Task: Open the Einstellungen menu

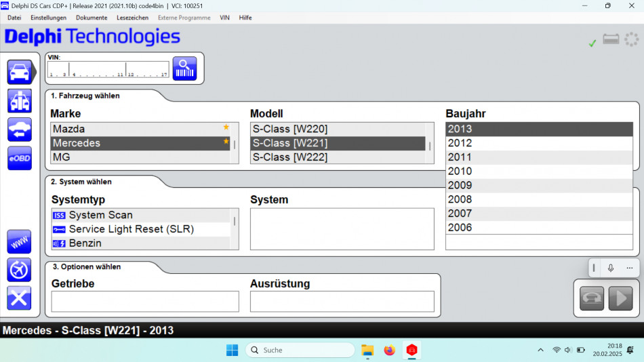Action: click(48, 18)
